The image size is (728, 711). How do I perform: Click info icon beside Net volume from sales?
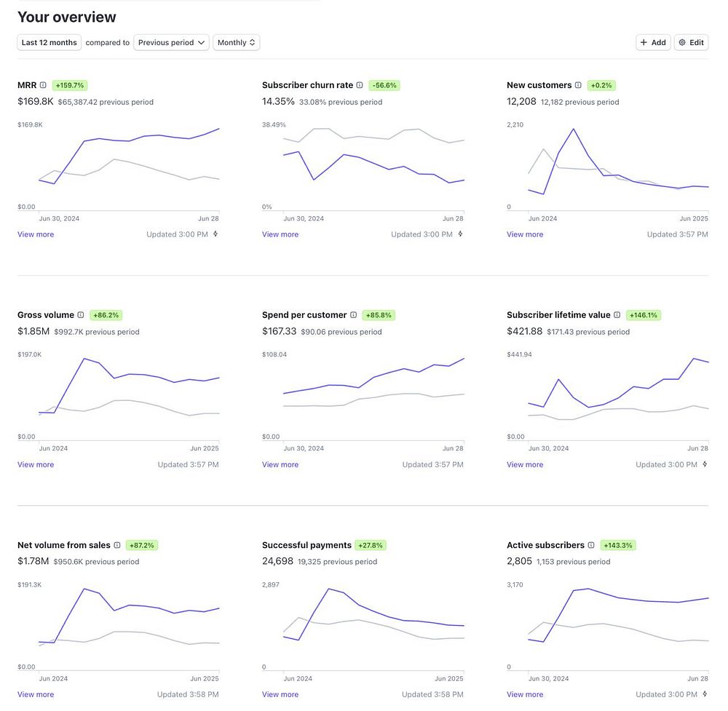(117, 545)
